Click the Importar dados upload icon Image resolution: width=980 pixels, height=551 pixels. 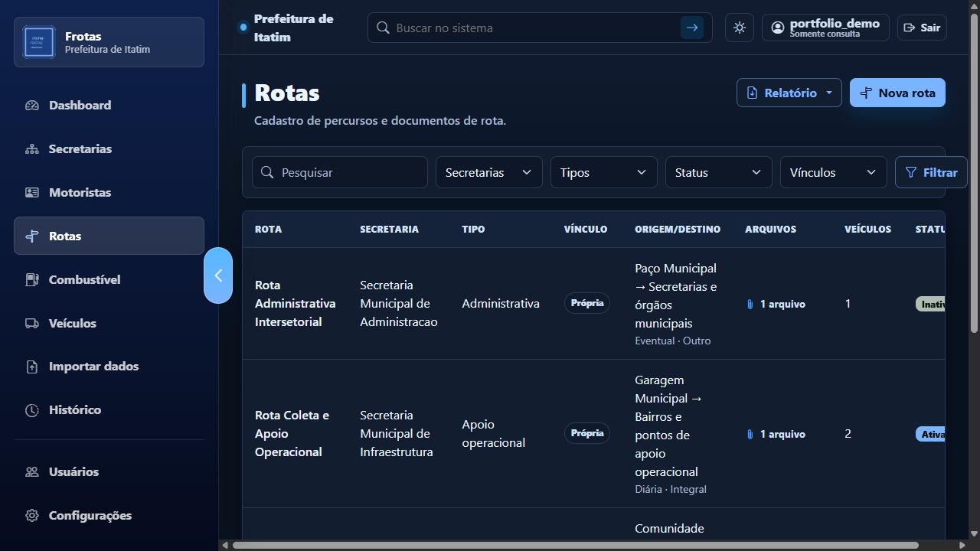pyautogui.click(x=32, y=367)
